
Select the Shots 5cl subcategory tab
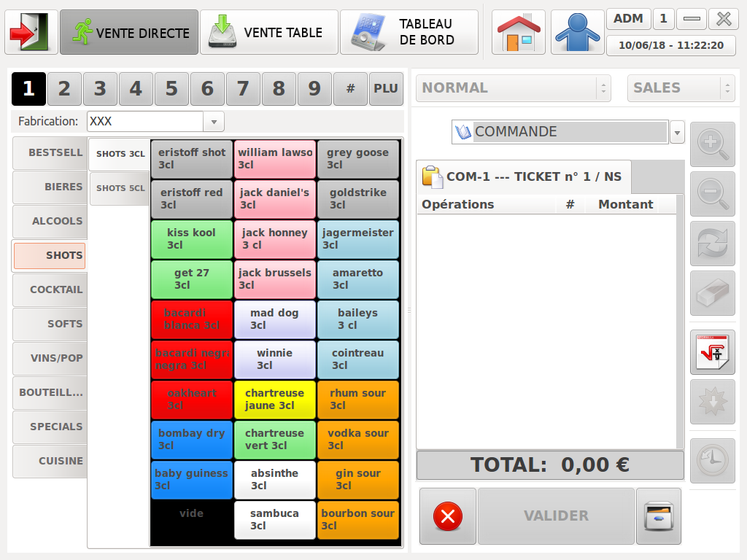pyautogui.click(x=120, y=188)
